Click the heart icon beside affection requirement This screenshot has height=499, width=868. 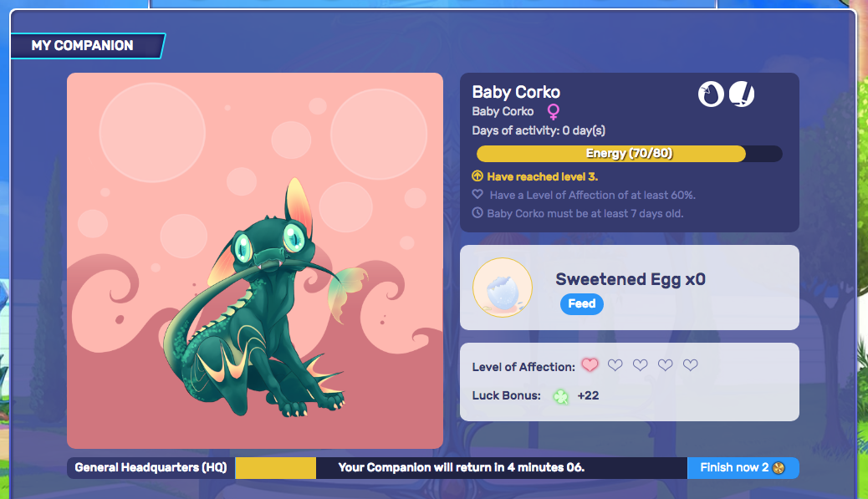[x=477, y=195]
